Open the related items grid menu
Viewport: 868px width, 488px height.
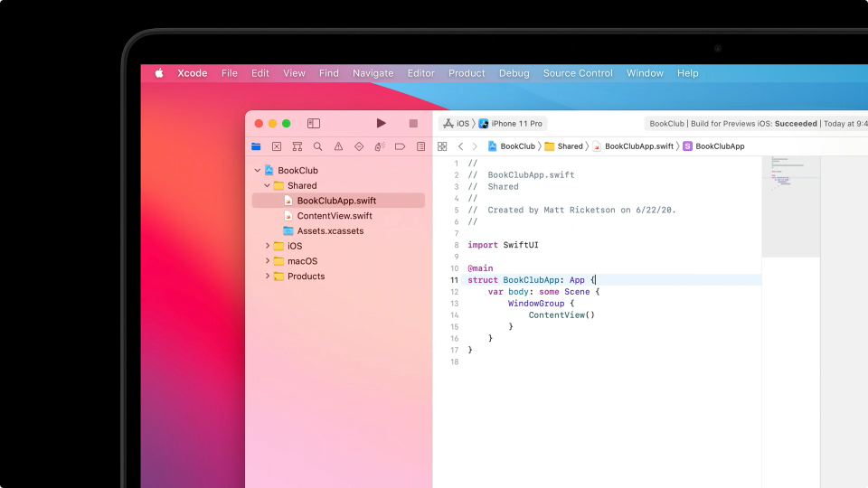point(442,146)
